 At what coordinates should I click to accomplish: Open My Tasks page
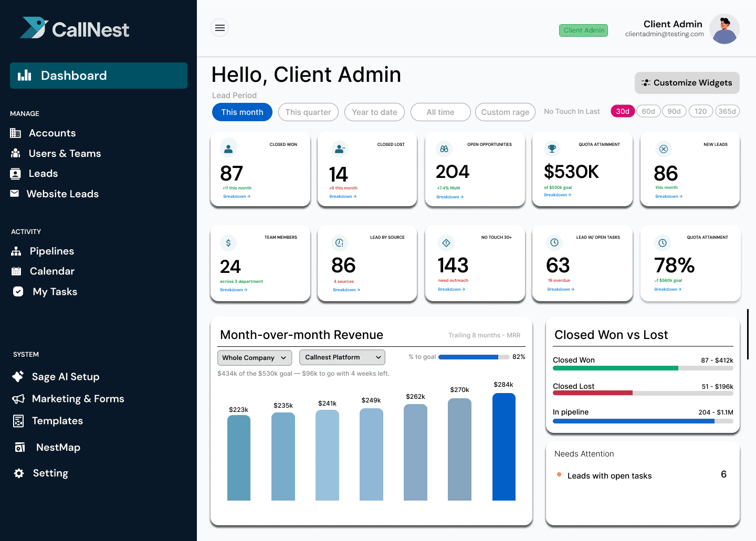55,292
